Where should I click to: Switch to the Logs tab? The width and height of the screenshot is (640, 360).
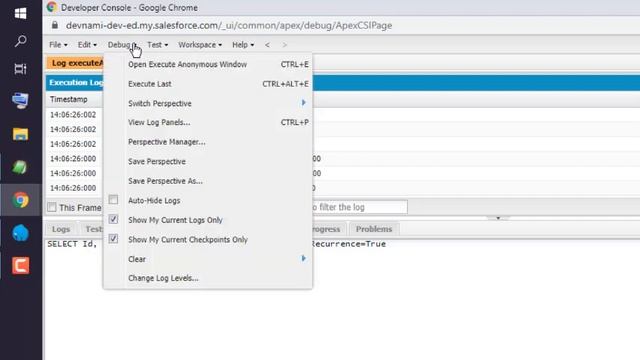click(x=61, y=229)
